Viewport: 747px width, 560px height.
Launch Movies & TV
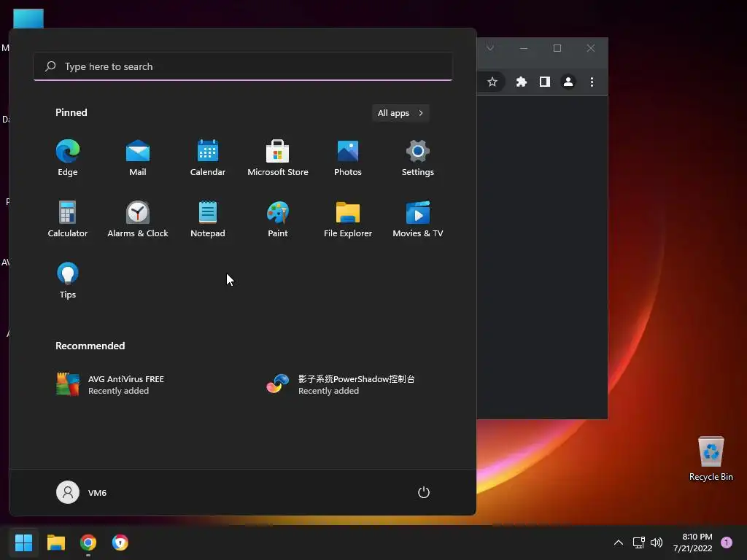pos(418,219)
